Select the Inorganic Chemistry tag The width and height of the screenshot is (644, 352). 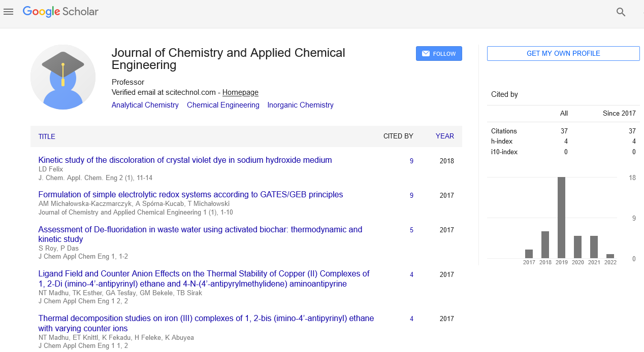tap(300, 105)
